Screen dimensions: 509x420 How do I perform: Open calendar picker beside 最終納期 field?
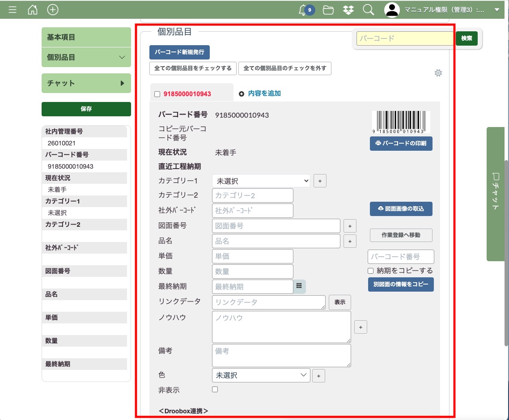click(300, 286)
